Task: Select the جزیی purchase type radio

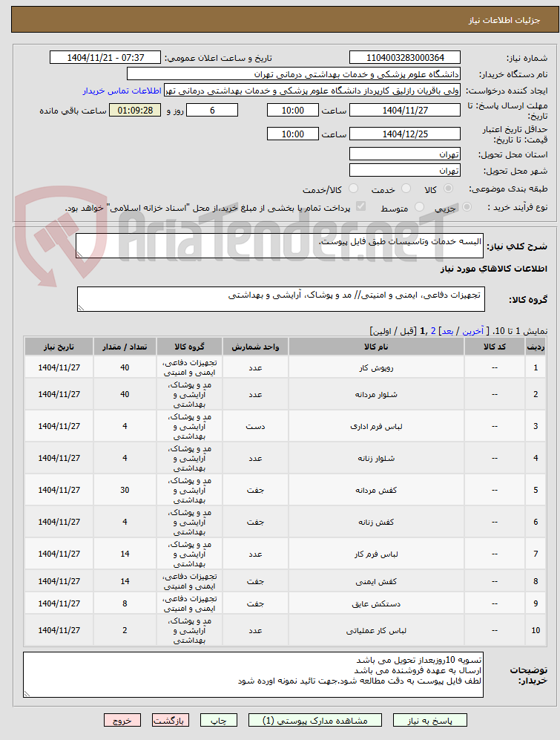Action: coord(467,207)
